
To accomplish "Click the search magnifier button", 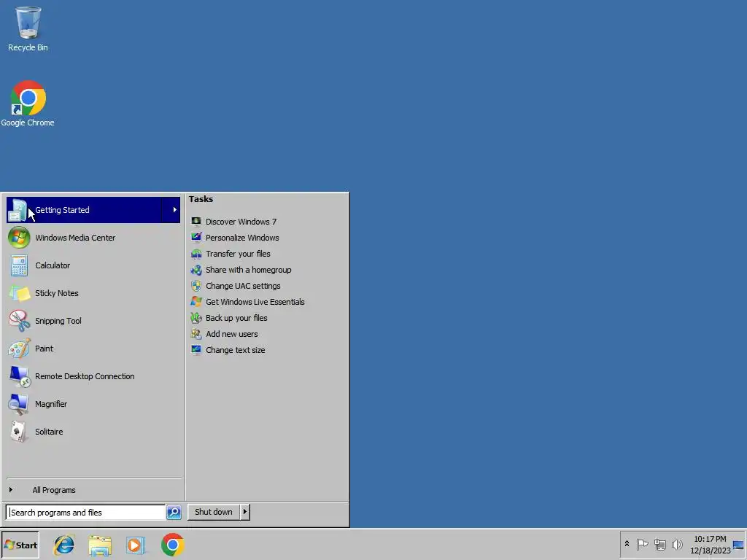I will pyautogui.click(x=174, y=513).
